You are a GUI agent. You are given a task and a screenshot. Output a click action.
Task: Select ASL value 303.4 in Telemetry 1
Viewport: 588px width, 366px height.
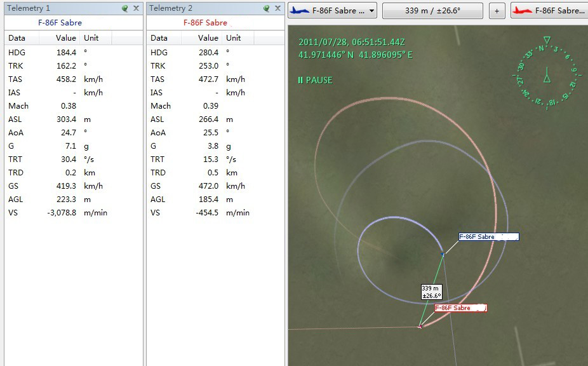click(x=67, y=119)
